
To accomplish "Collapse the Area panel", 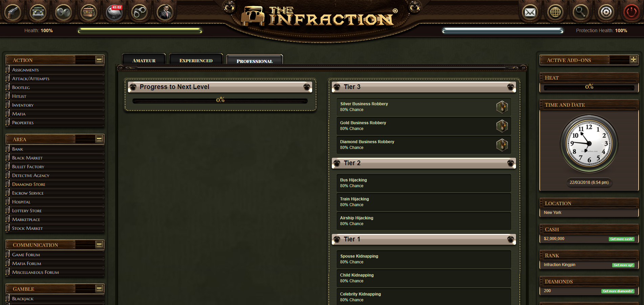I will pyautogui.click(x=99, y=139).
